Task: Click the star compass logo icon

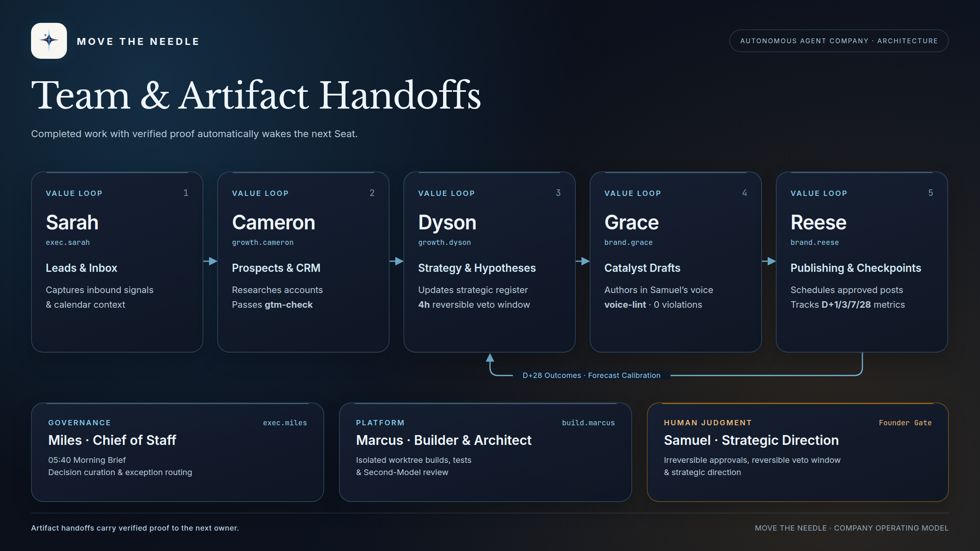Action: pyautogui.click(x=49, y=41)
